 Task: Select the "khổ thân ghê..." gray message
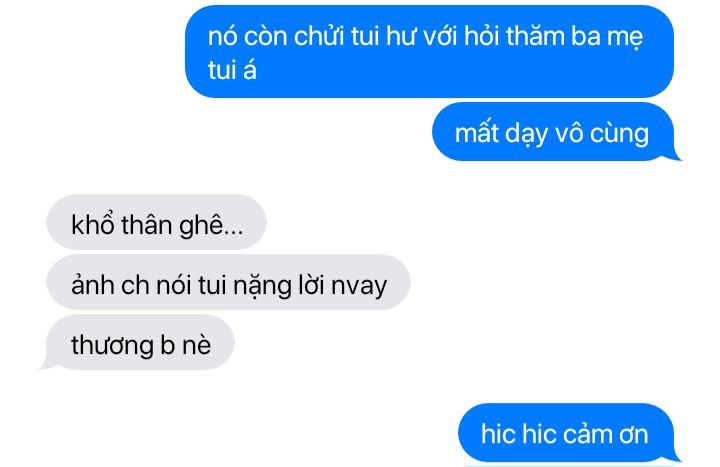[157, 222]
